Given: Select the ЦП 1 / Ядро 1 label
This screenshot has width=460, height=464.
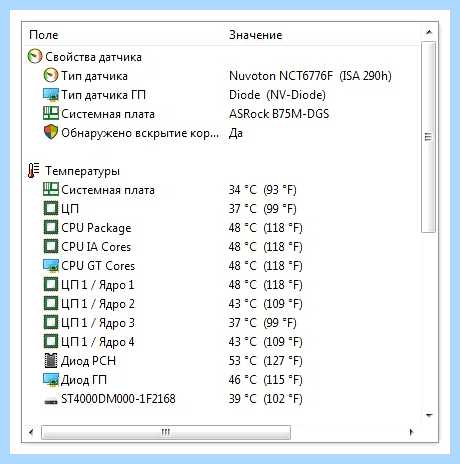Looking at the screenshot, I should coord(97,285).
